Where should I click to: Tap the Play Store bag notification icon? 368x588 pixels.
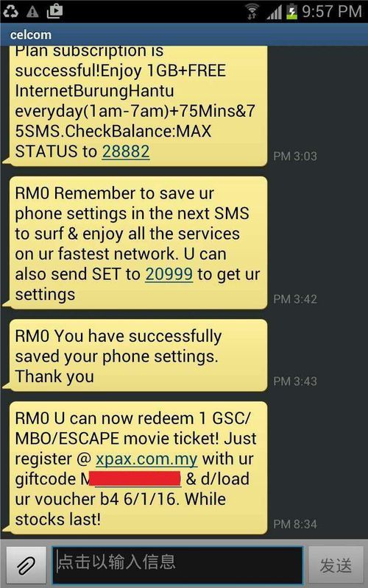click(x=54, y=11)
